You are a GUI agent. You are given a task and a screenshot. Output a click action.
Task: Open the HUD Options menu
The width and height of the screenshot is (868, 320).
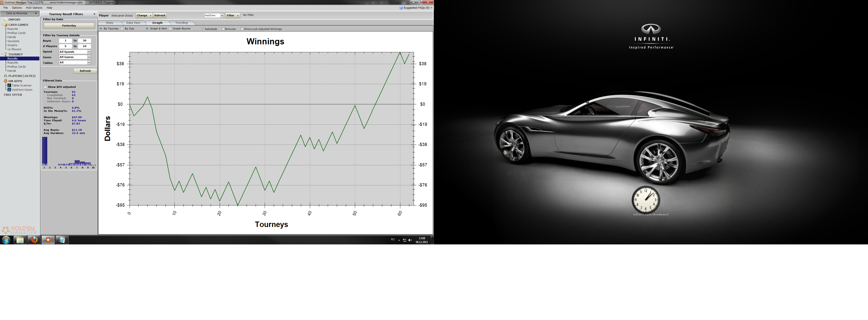34,8
